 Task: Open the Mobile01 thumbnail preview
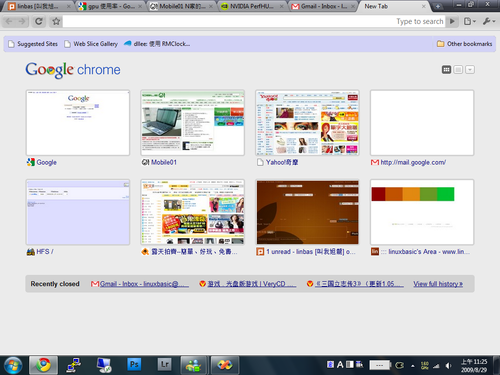click(x=192, y=123)
